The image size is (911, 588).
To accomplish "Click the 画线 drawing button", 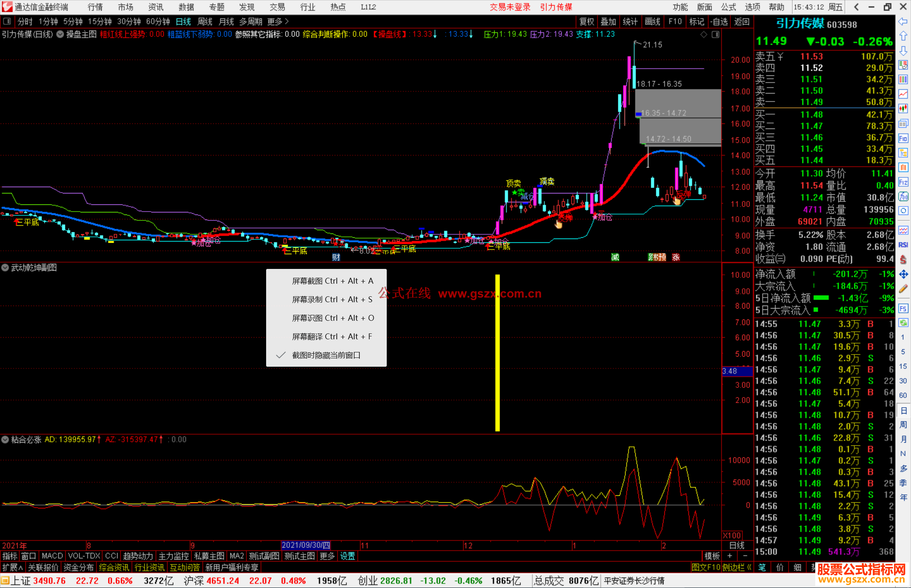I will [x=652, y=21].
